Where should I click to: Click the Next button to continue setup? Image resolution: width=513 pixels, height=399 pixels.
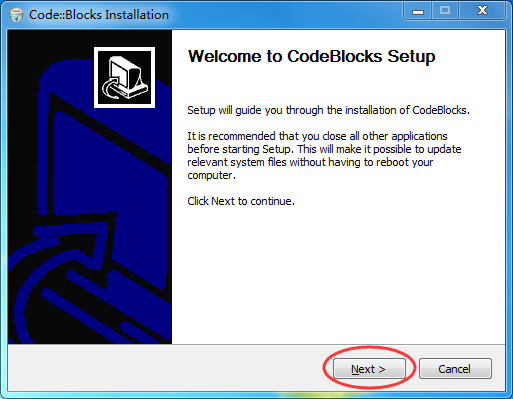point(369,369)
